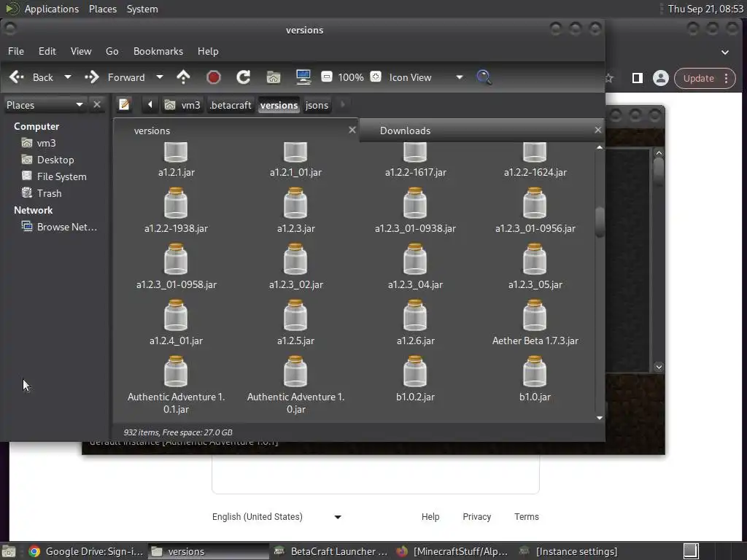Image resolution: width=747 pixels, height=560 pixels.
Task: Switch to BetaCraft Launcher taskbar item
Action: [x=331, y=551]
